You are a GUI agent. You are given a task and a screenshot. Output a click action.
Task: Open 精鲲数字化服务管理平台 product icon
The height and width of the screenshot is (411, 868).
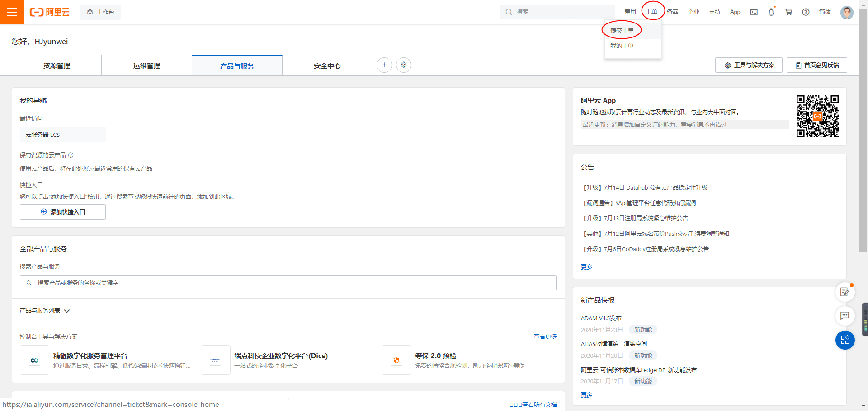pyautogui.click(x=34, y=360)
